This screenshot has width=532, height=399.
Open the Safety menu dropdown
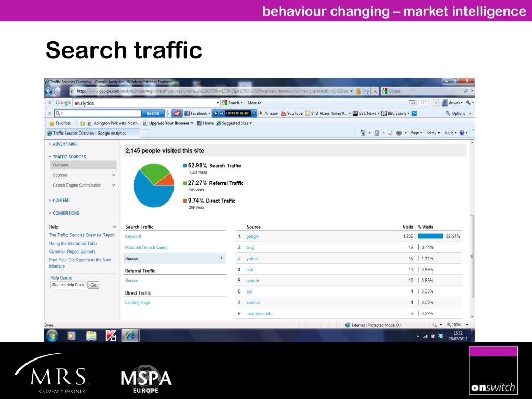(433, 132)
